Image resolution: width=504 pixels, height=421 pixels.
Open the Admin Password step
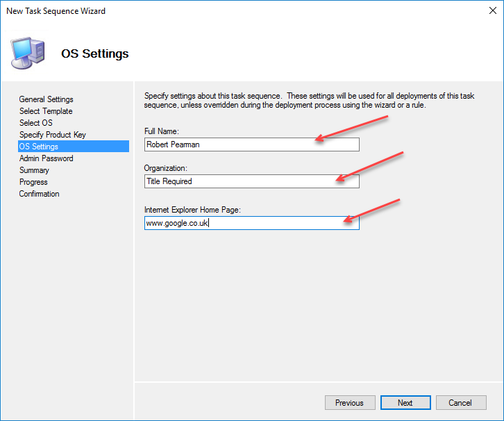(x=46, y=158)
